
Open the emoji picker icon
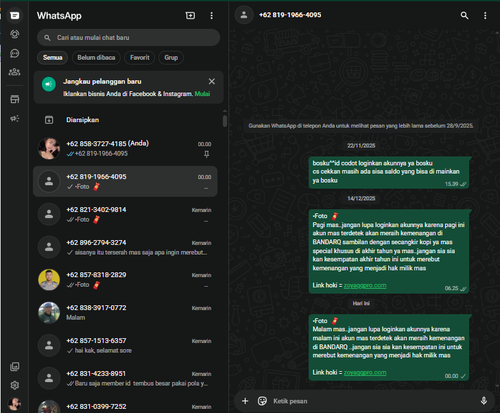(x=262, y=401)
